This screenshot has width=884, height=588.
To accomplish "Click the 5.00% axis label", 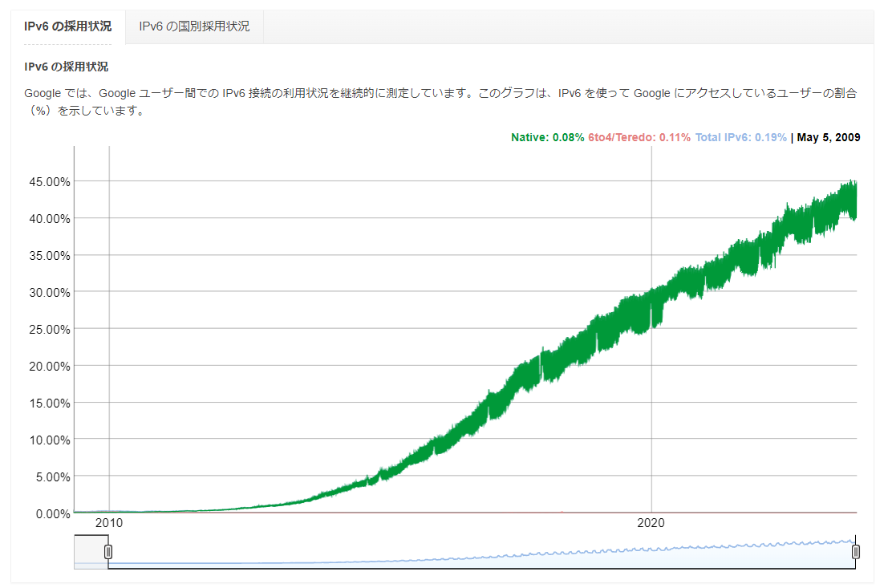I will (53, 477).
